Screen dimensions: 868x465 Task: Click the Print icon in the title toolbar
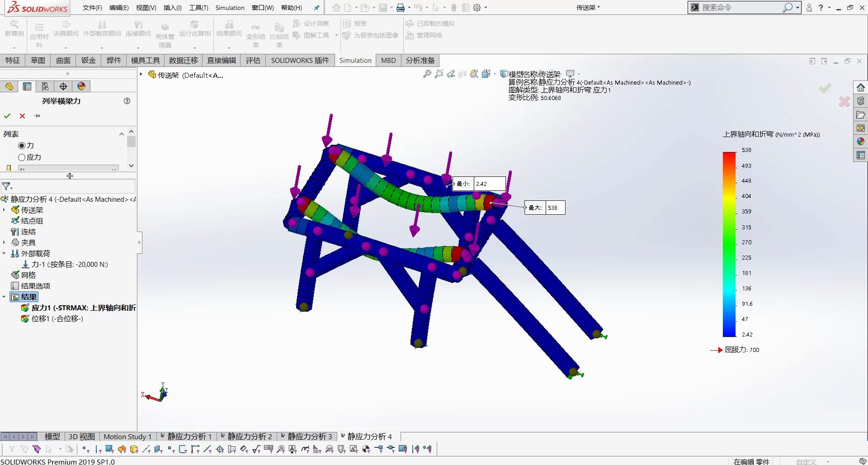401,8
